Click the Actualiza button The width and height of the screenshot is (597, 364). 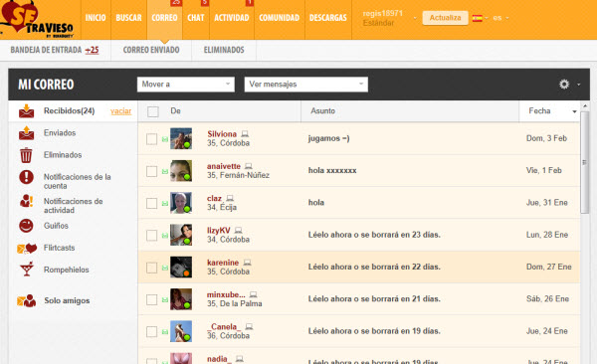pyautogui.click(x=445, y=18)
